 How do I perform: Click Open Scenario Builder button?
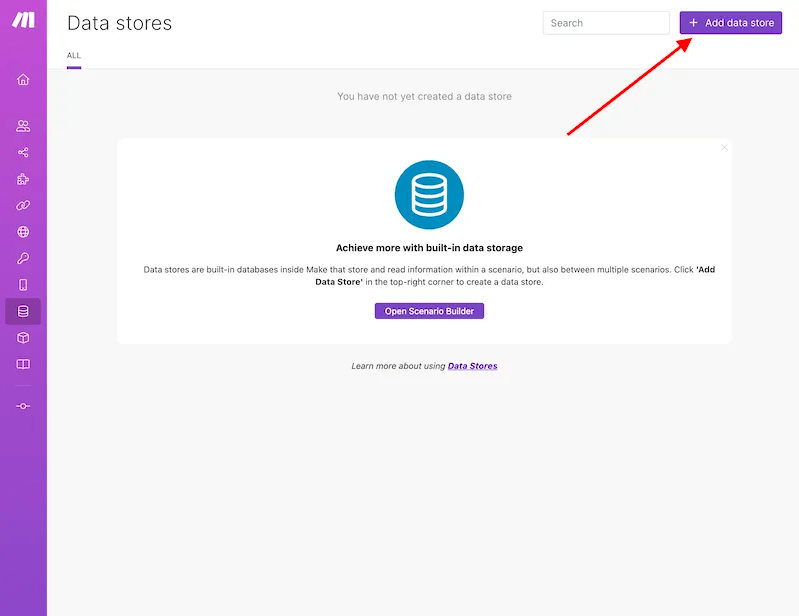(x=429, y=311)
